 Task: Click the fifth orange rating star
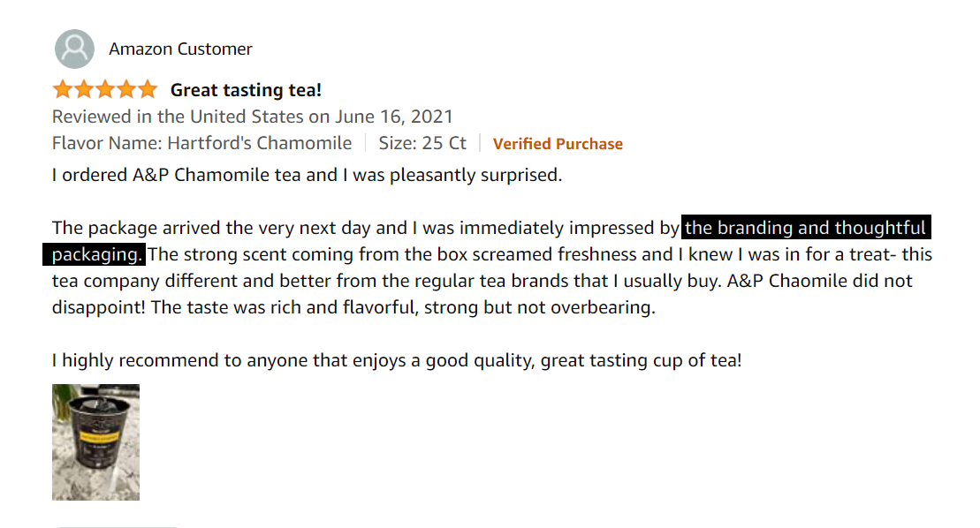[148, 89]
